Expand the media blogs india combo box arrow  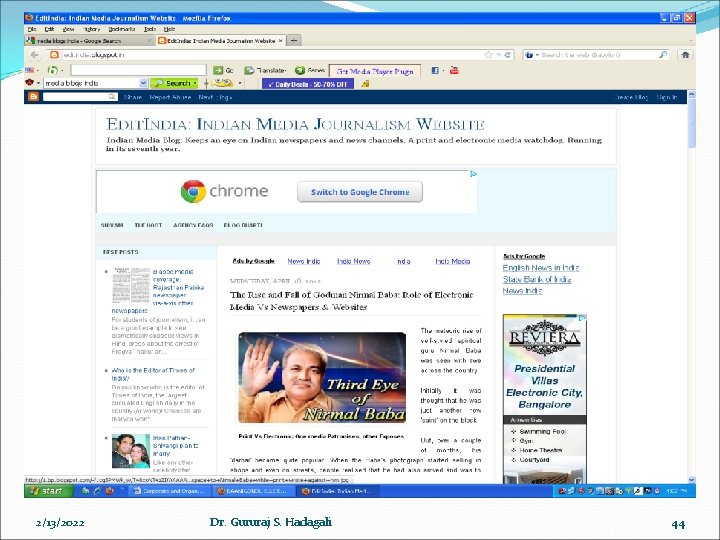[x=143, y=83]
